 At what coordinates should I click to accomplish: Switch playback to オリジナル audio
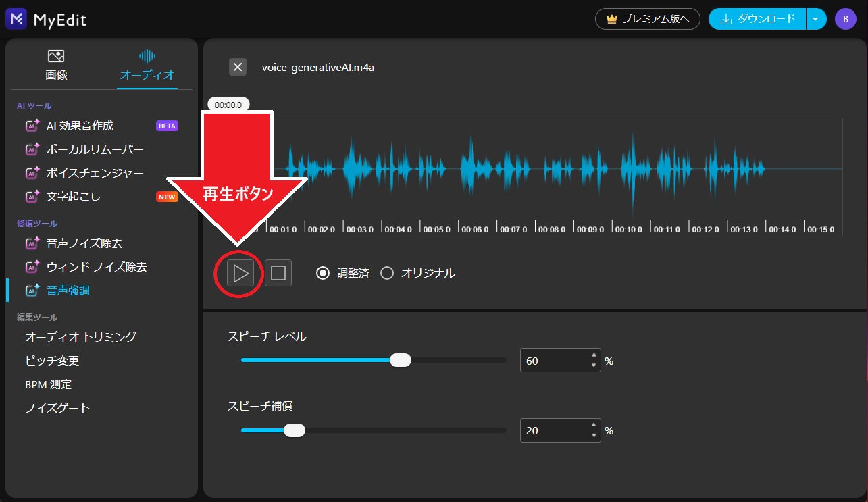tap(386, 273)
